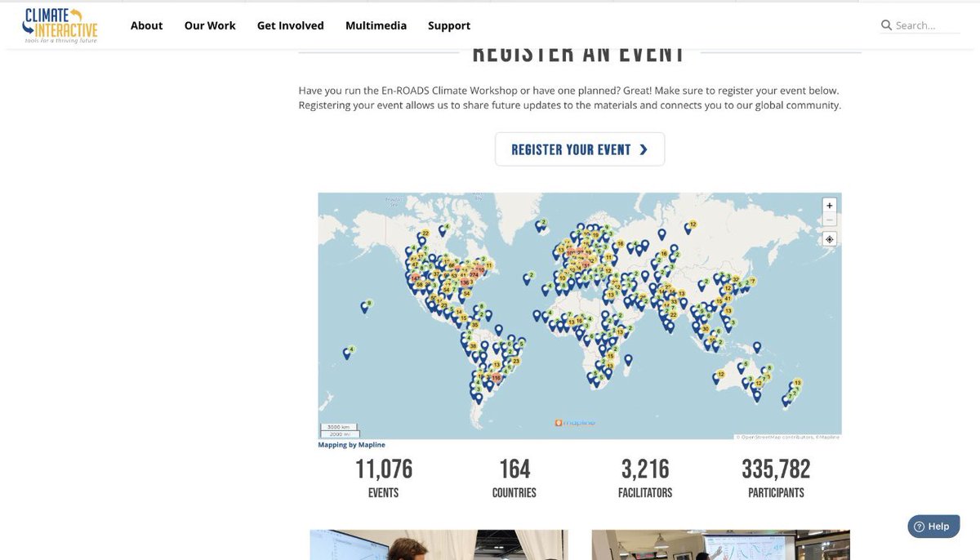Click the 164 Countries statistic
Image resolution: width=980 pixels, height=560 pixels.
[x=514, y=477]
